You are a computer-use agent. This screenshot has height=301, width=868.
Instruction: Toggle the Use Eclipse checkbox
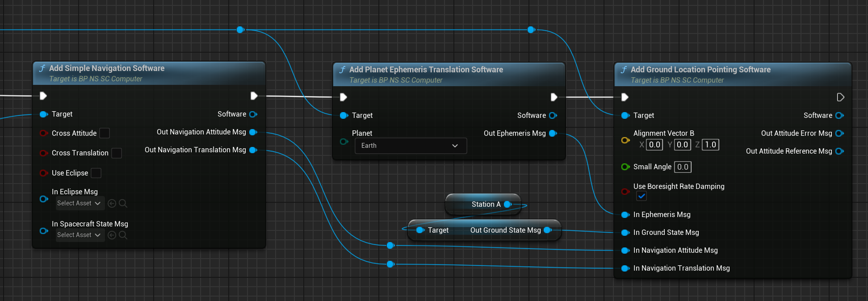(x=96, y=173)
